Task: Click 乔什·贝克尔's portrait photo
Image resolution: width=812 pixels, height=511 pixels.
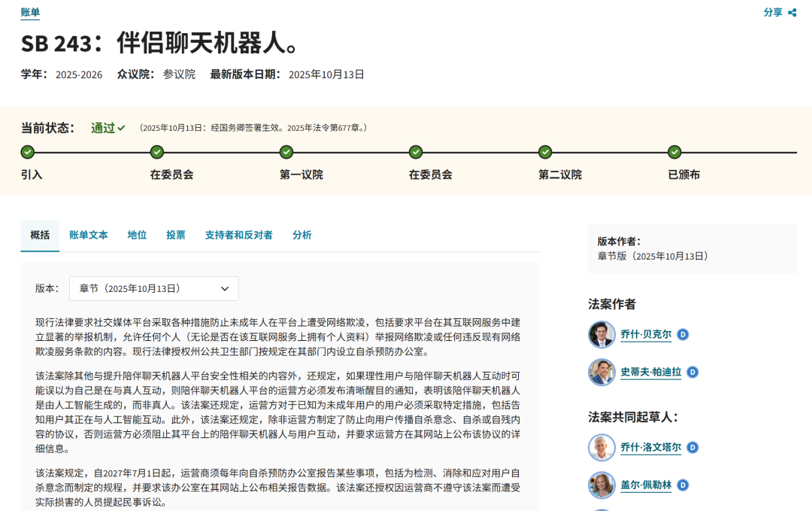Action: click(x=601, y=335)
